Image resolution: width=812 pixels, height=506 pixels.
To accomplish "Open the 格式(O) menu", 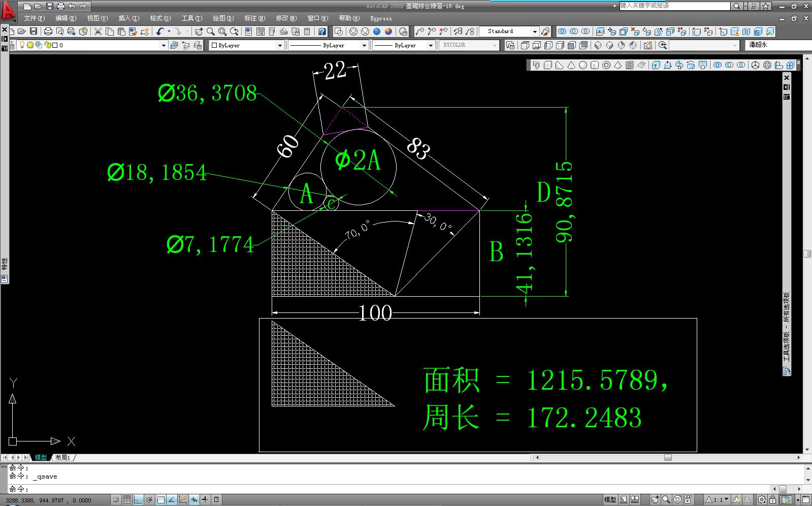I will click(160, 18).
